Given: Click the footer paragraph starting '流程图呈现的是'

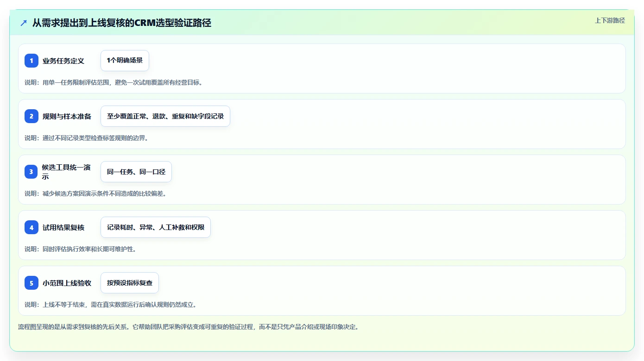Looking at the screenshot, I should (x=189, y=327).
